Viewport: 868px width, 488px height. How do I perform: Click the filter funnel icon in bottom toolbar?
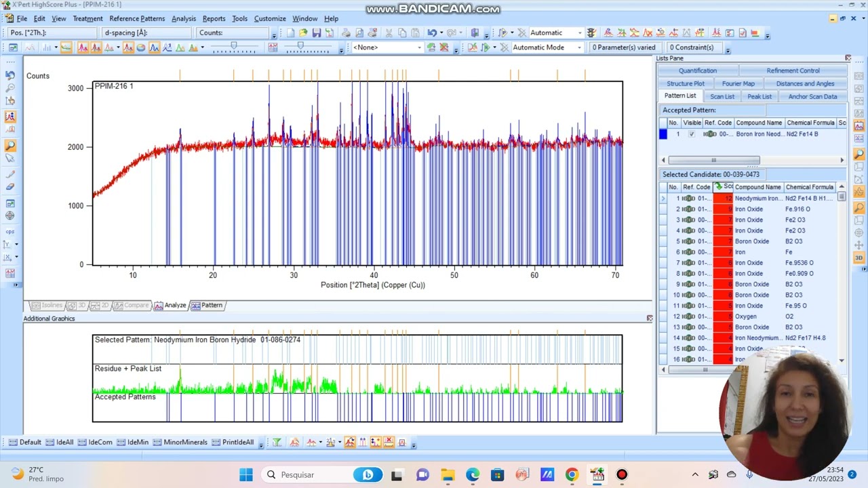pyautogui.click(x=277, y=443)
